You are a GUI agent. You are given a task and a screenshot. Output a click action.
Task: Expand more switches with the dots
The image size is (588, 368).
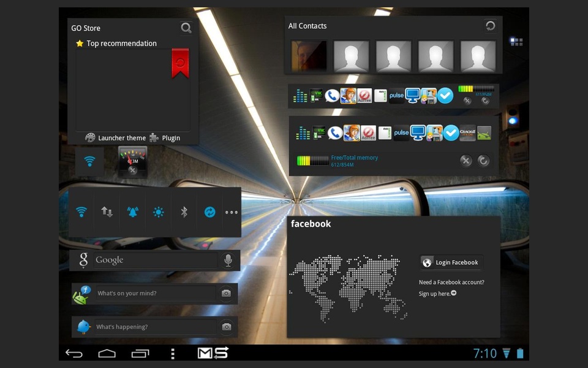232,212
